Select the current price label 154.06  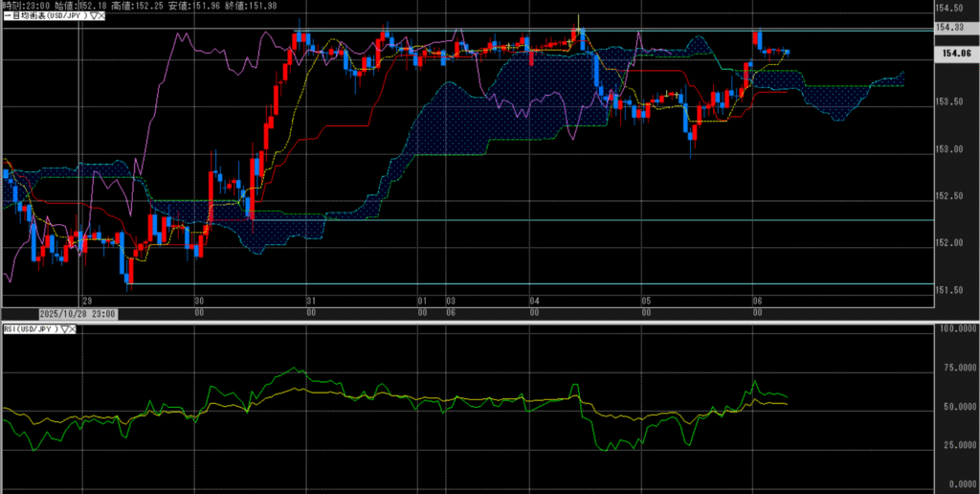(956, 54)
